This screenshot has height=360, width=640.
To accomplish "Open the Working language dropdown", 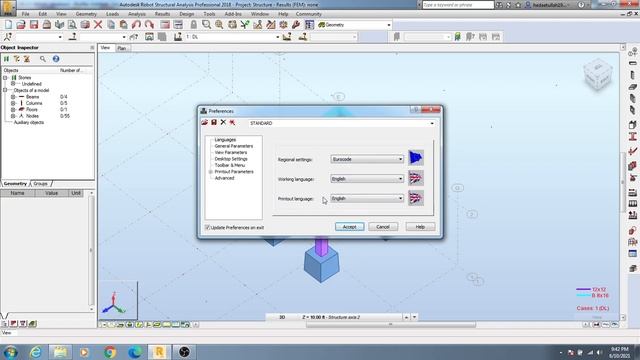I will (x=367, y=179).
